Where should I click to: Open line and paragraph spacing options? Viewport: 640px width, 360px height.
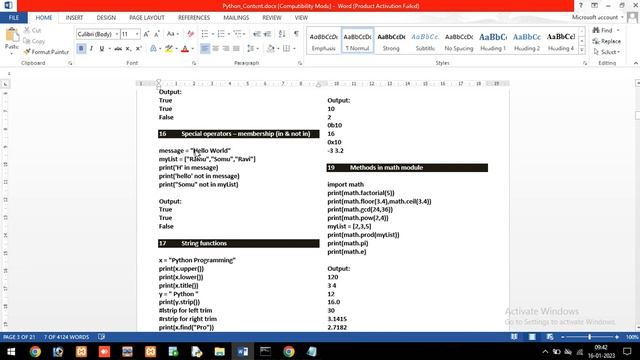click(251, 49)
